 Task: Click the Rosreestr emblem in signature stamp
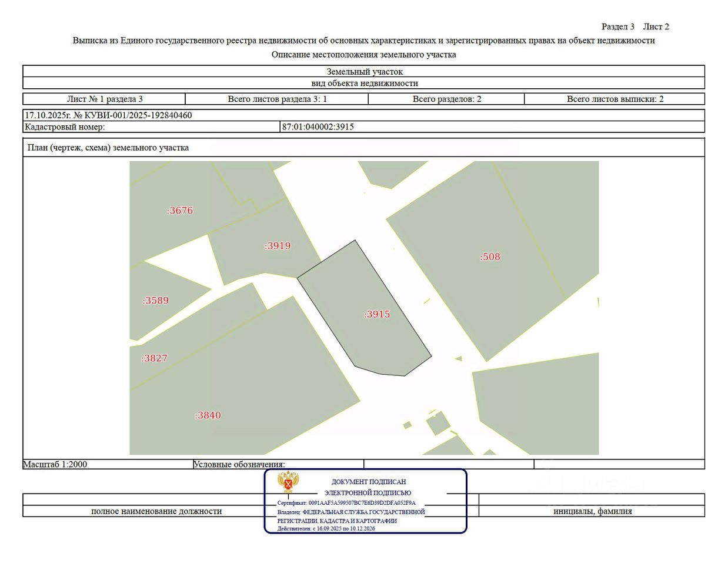[x=288, y=482]
